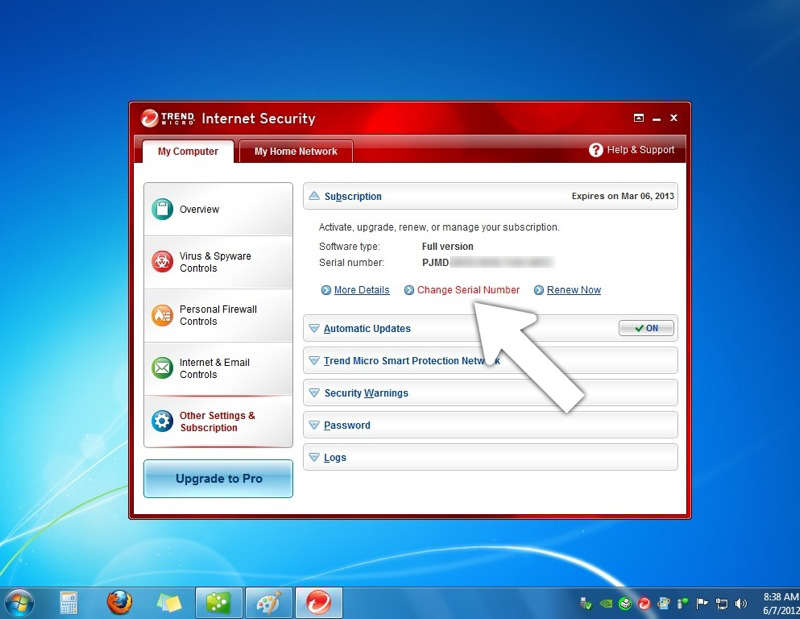This screenshot has width=800, height=619.
Task: Toggle the Automatic Updates ON switch
Action: tap(646, 328)
